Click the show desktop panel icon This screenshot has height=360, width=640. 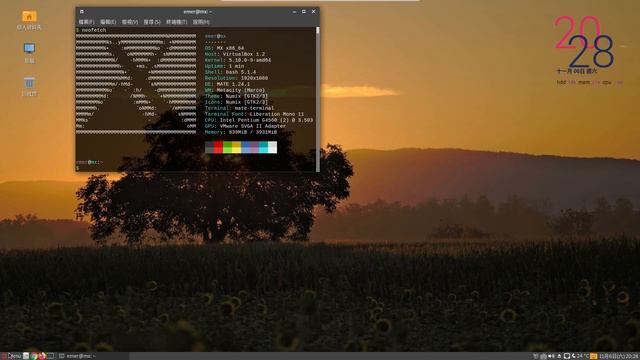(51, 356)
